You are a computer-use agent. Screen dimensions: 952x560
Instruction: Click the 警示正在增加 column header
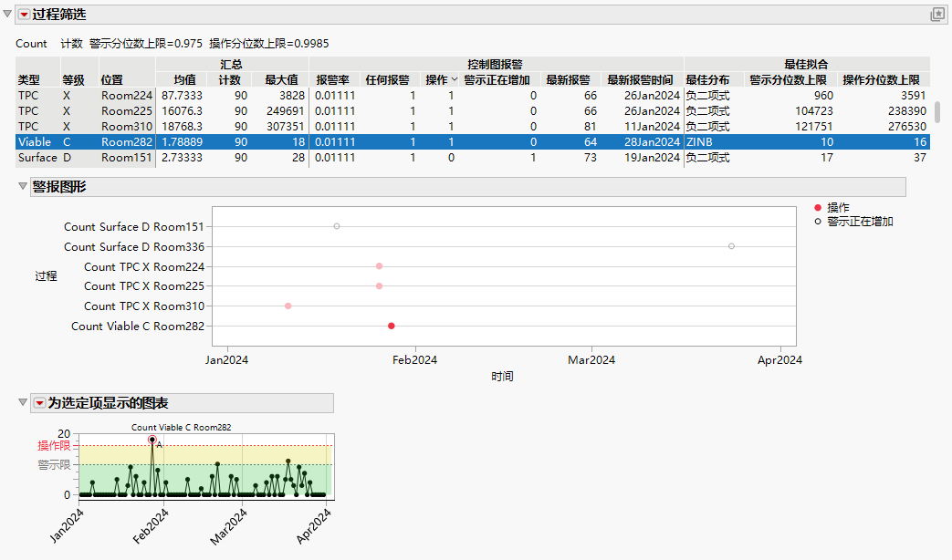coord(497,80)
